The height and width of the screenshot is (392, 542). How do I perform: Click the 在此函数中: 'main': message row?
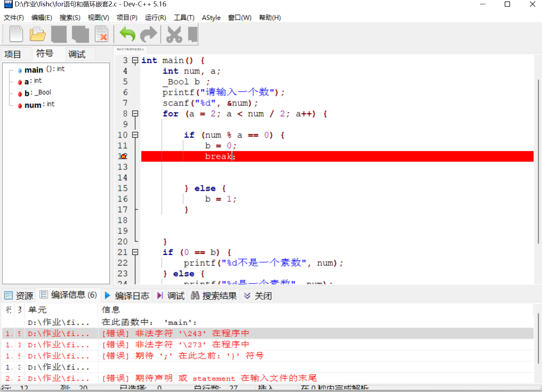coord(268,322)
